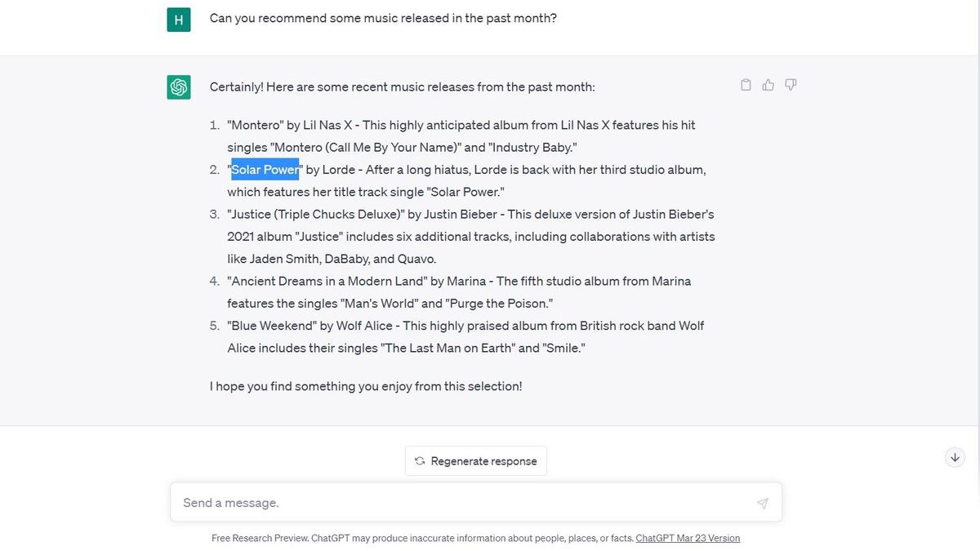This screenshot has width=980, height=551.
Task: Click the text "Industry Baby."
Action: click(x=533, y=148)
